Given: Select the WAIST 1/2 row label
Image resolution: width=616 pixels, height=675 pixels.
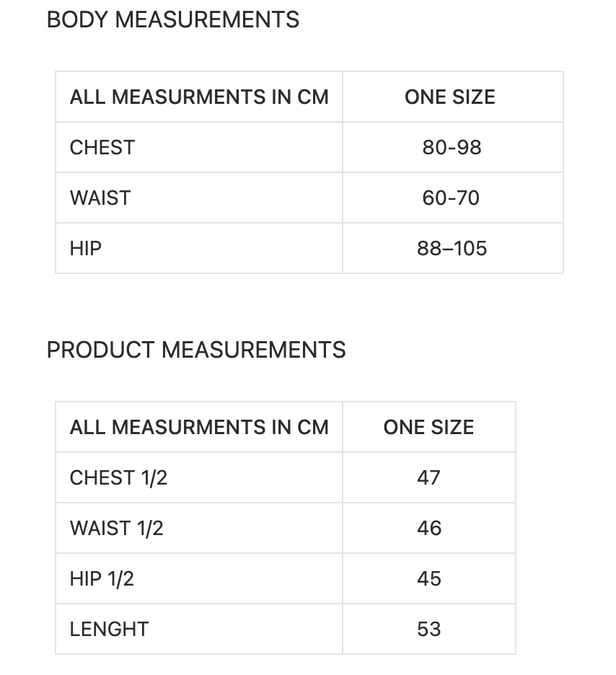Looking at the screenshot, I should coord(116,528).
